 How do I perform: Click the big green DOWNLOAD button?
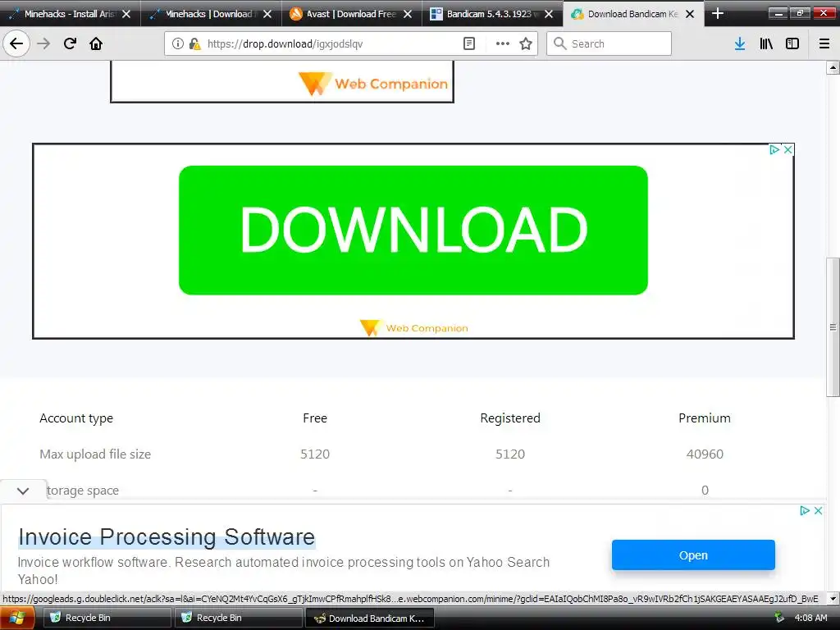(x=413, y=231)
